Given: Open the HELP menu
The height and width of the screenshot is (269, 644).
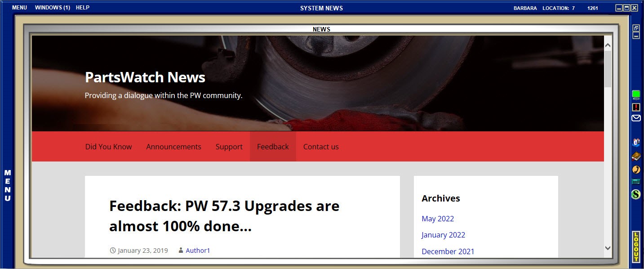Looking at the screenshot, I should click(83, 8).
